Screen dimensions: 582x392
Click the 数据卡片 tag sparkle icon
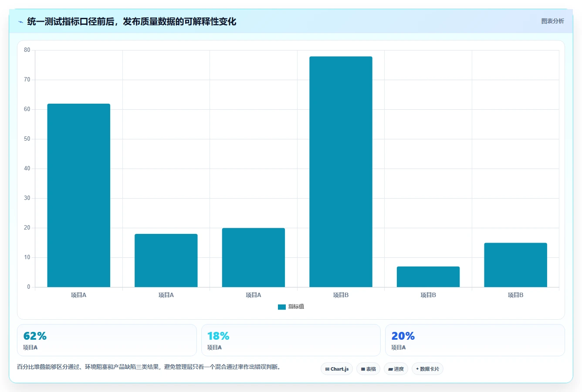pyautogui.click(x=417, y=369)
